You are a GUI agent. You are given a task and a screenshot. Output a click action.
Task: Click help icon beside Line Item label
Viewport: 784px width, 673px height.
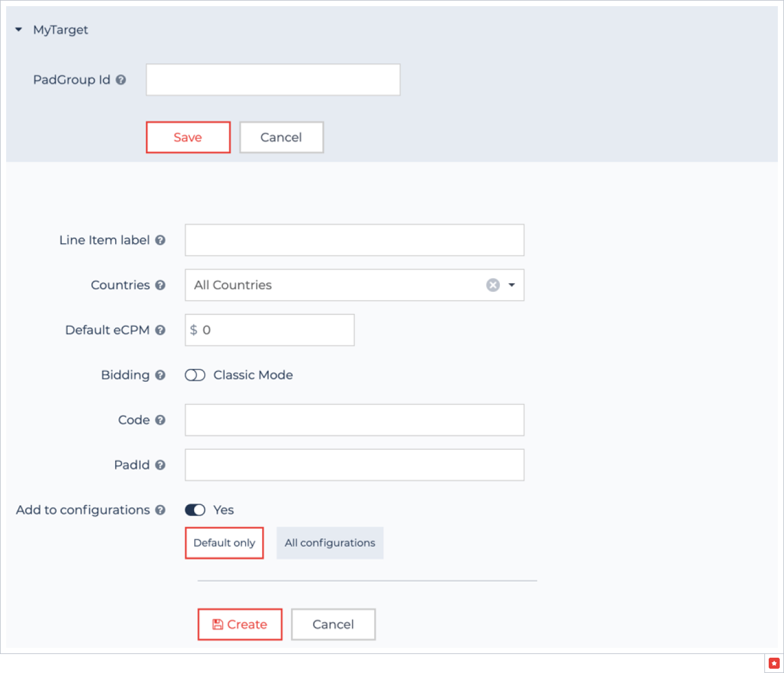(x=160, y=240)
